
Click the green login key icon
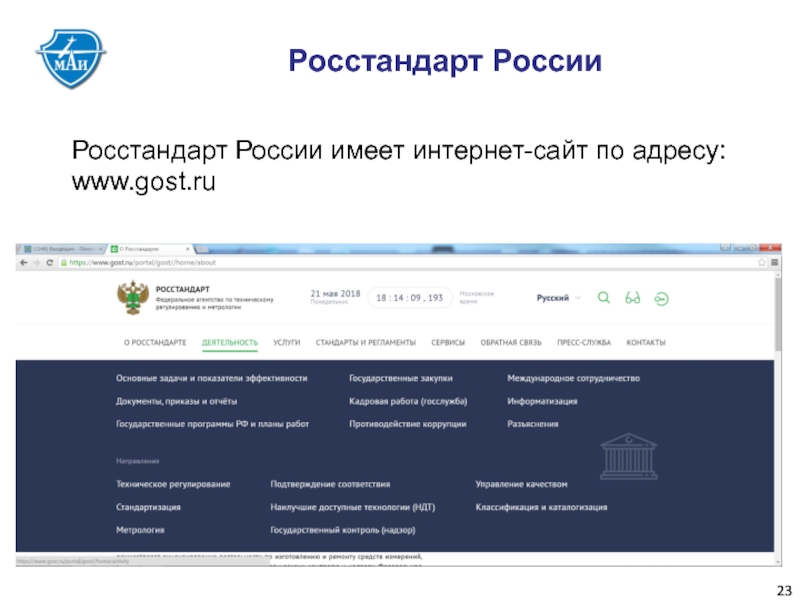(x=661, y=299)
